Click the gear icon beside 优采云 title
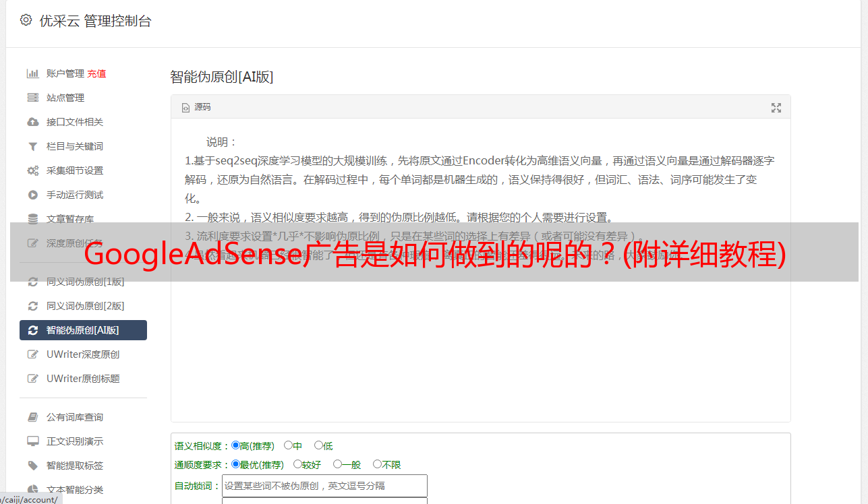868x504 pixels. (26, 20)
